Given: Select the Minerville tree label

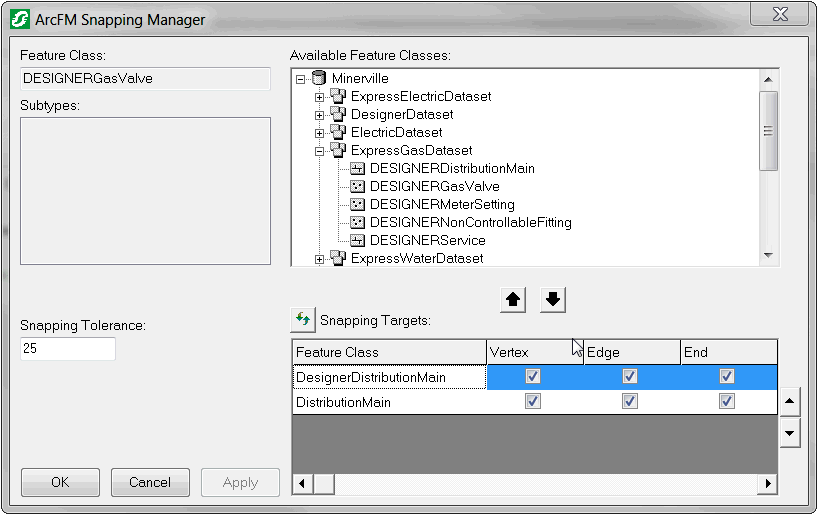Looking at the screenshot, I should pos(360,79).
